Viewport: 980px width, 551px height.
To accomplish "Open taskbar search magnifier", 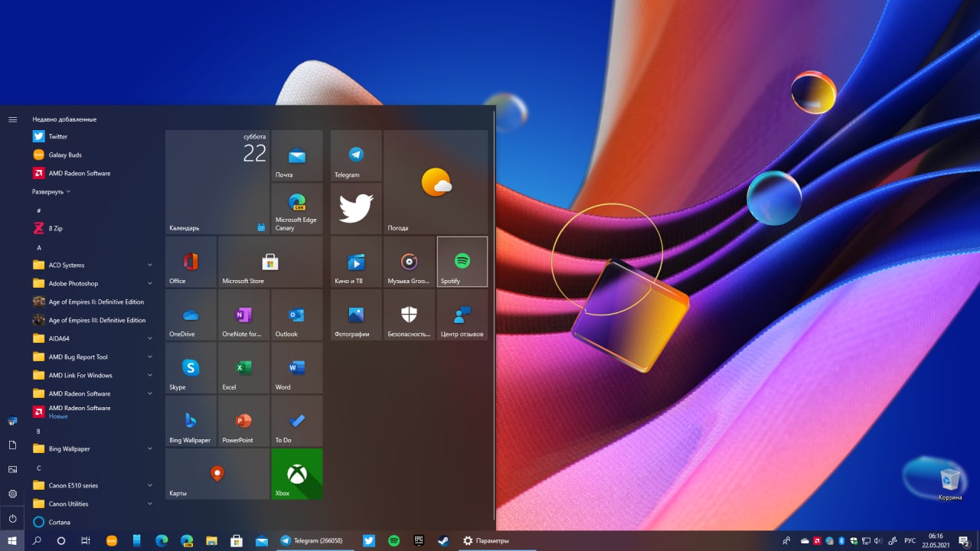I will [x=37, y=540].
